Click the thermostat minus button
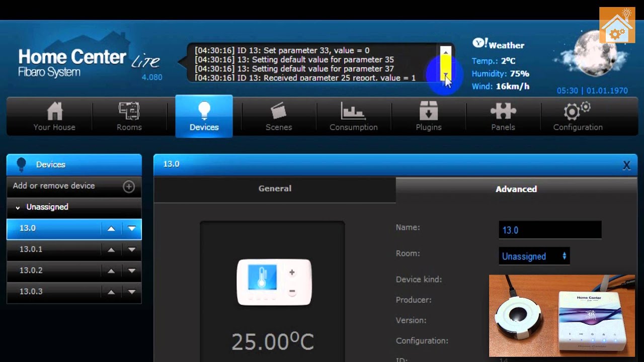Screen dimensions: 644x362 (292, 292)
